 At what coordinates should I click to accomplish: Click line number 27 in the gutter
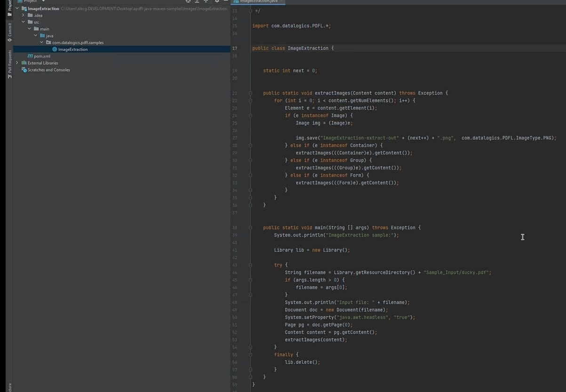[235, 138]
